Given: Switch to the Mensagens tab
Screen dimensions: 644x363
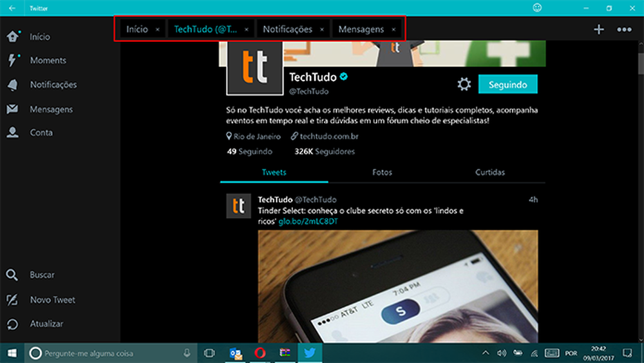Looking at the screenshot, I should [x=361, y=29].
